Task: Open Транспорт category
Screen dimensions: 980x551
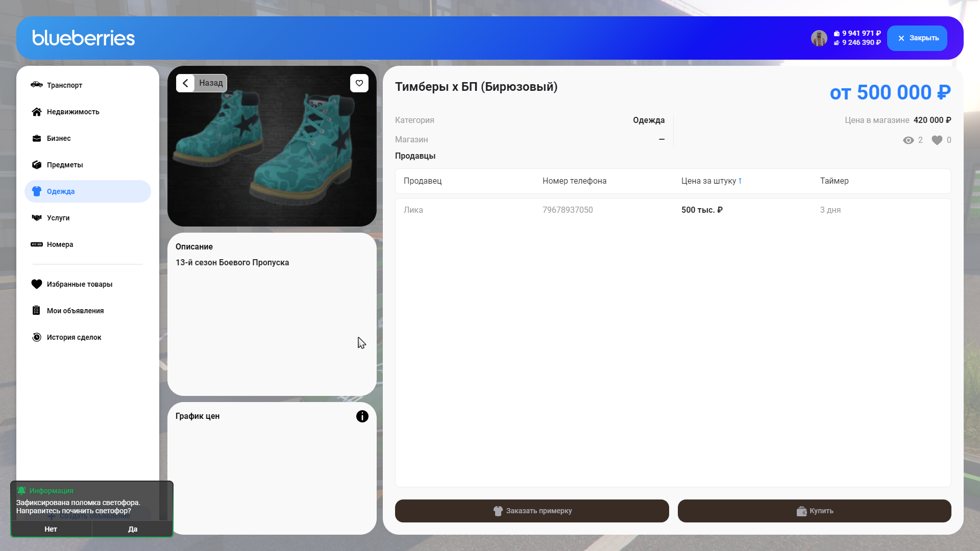Action: pyautogui.click(x=88, y=85)
